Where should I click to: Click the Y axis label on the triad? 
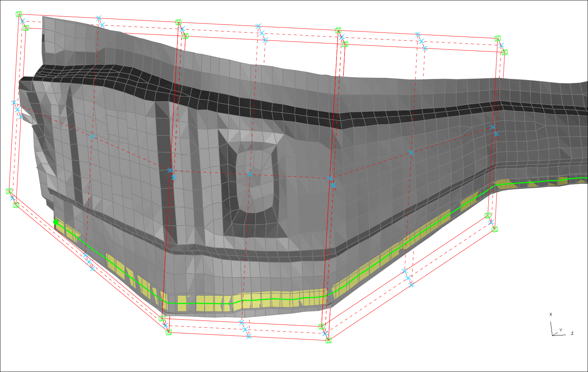(x=561, y=330)
